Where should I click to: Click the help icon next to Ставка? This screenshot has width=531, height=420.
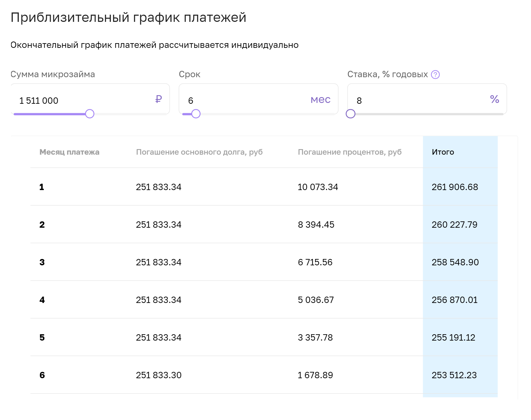(x=435, y=74)
